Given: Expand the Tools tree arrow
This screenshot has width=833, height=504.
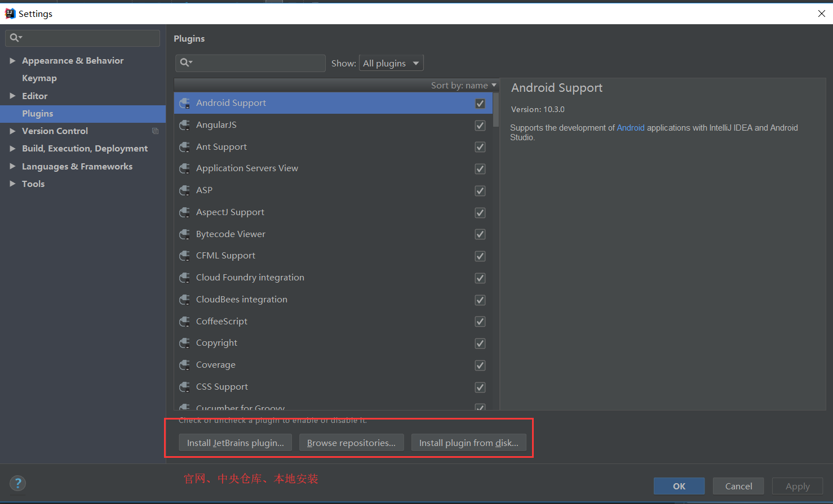Looking at the screenshot, I should click(12, 184).
